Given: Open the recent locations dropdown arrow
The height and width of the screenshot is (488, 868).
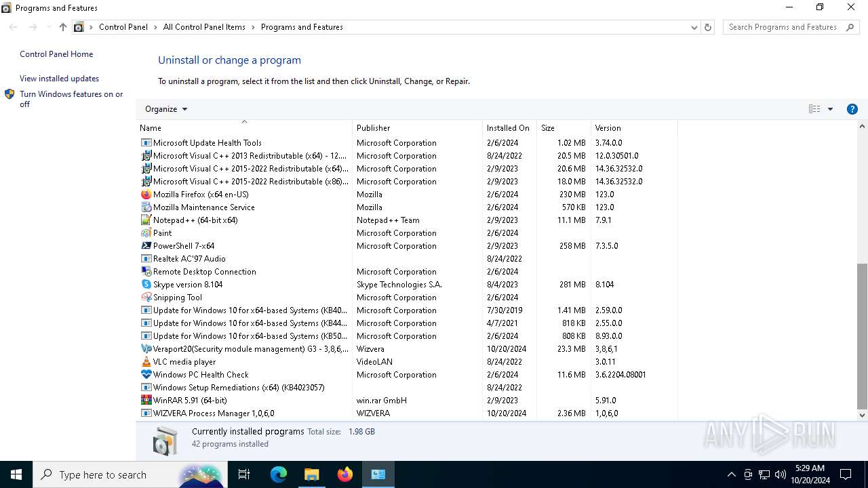Looking at the screenshot, I should pos(49,27).
